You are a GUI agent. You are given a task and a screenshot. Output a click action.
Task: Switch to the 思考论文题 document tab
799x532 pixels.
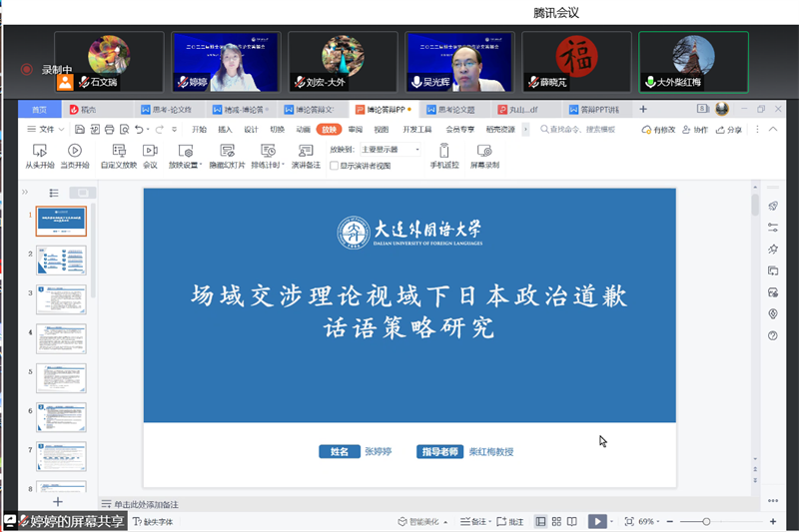click(x=449, y=109)
